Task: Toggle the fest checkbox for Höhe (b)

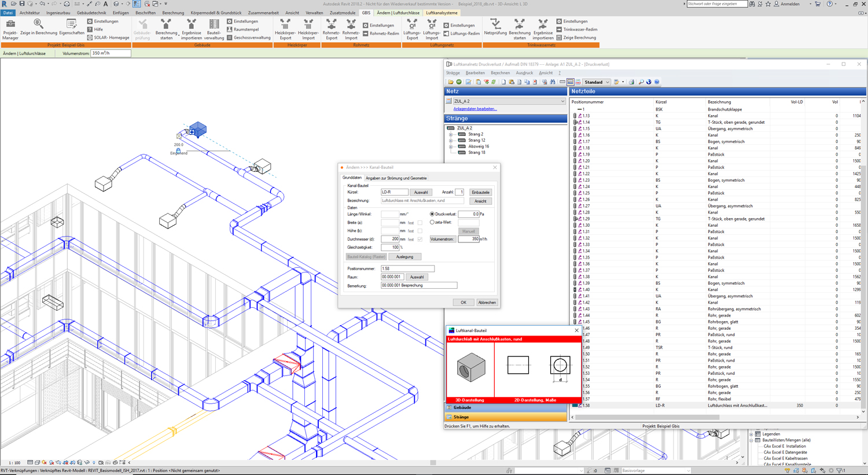Action: [420, 231]
